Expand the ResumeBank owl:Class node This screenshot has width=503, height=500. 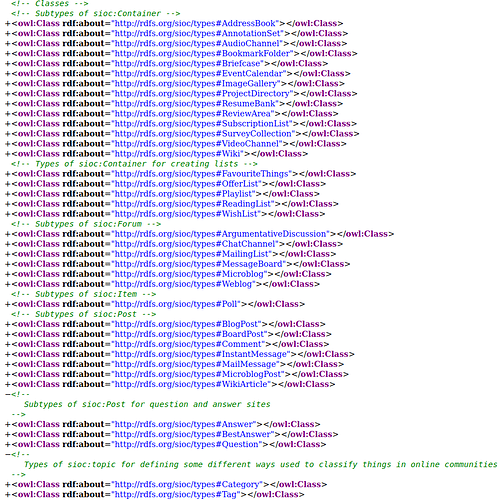pos(8,104)
